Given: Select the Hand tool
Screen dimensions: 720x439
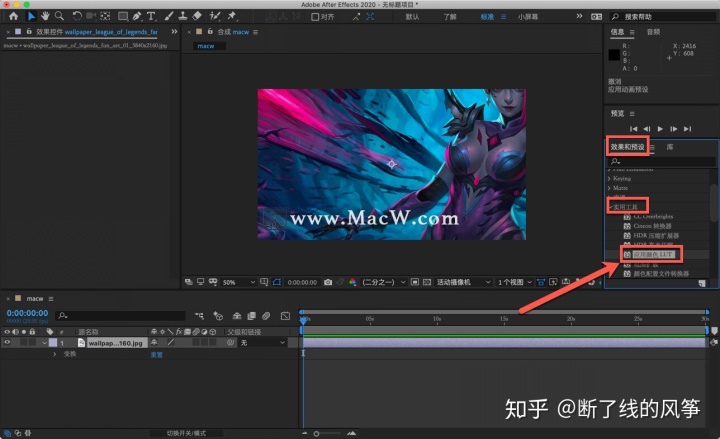Looking at the screenshot, I should click(45, 17).
